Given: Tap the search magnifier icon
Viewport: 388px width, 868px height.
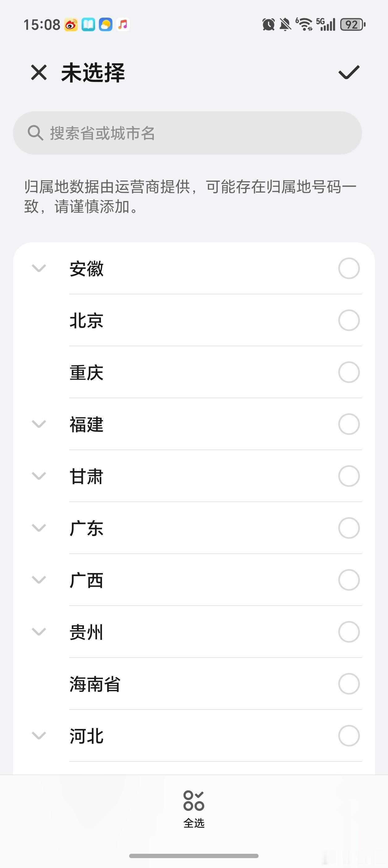Looking at the screenshot, I should [x=35, y=133].
